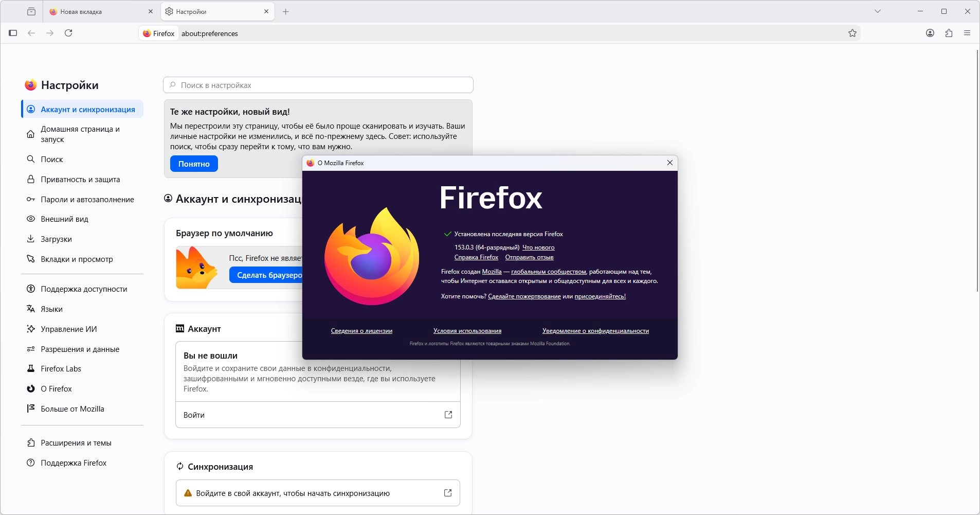Open Домашняя страница и запуск section
This screenshot has height=515, width=980.
82,134
